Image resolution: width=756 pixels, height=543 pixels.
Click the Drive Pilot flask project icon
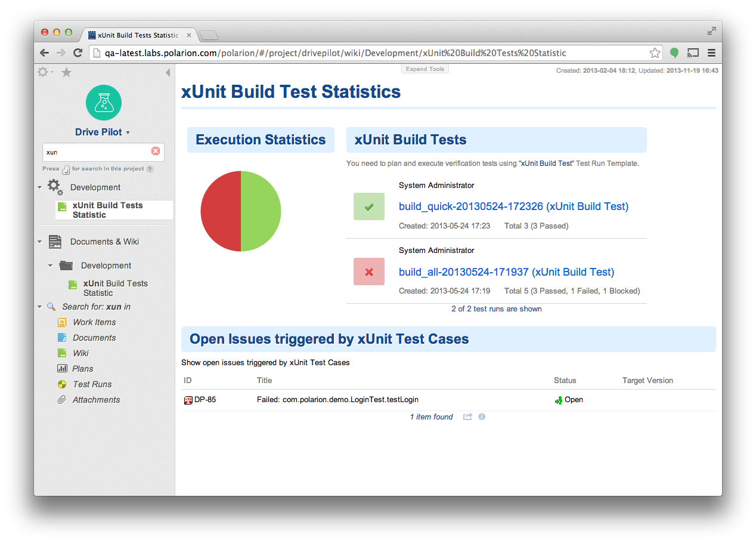[104, 103]
